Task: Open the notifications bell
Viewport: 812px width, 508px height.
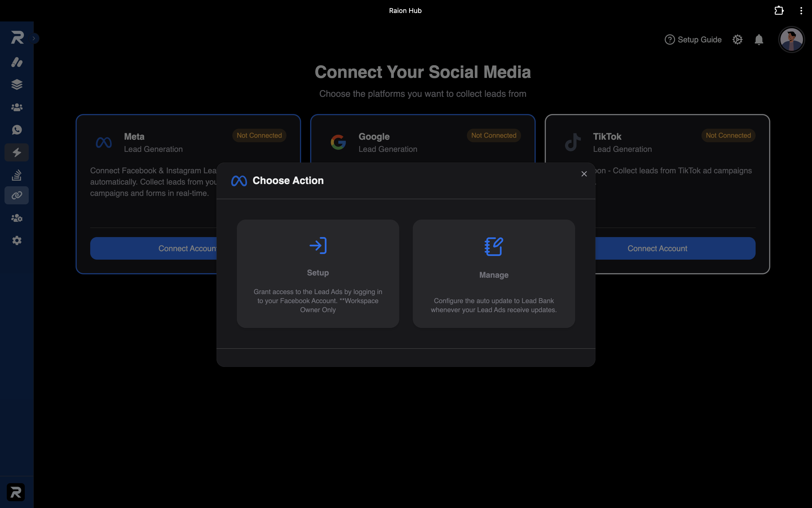Action: [x=759, y=40]
